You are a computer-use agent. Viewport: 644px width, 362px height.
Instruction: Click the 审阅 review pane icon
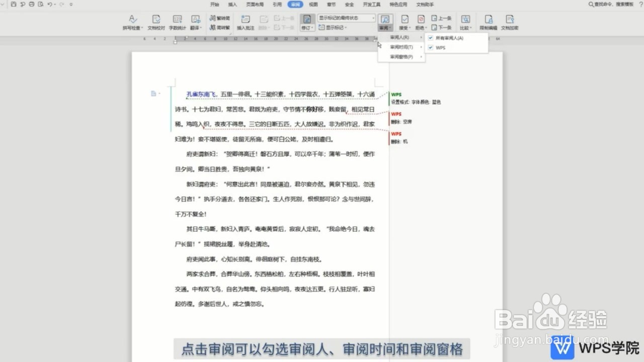pos(385,19)
